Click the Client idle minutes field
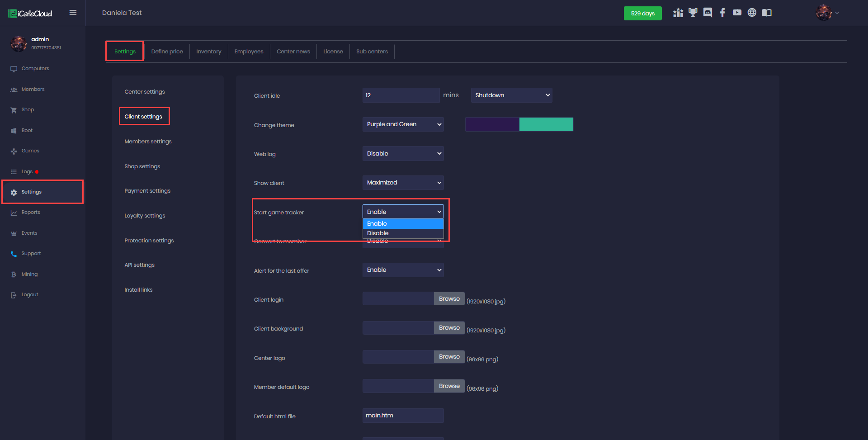 tap(401, 95)
